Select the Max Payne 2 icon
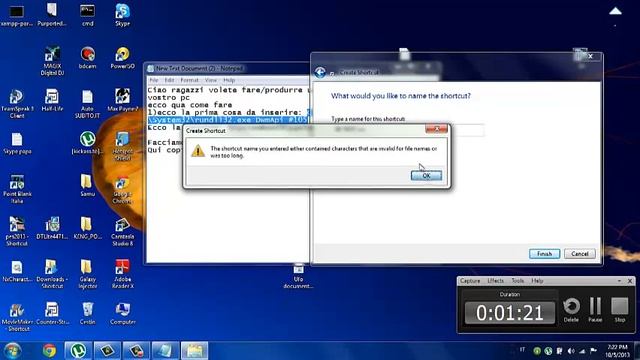The height and width of the screenshot is (360, 640). [x=122, y=100]
